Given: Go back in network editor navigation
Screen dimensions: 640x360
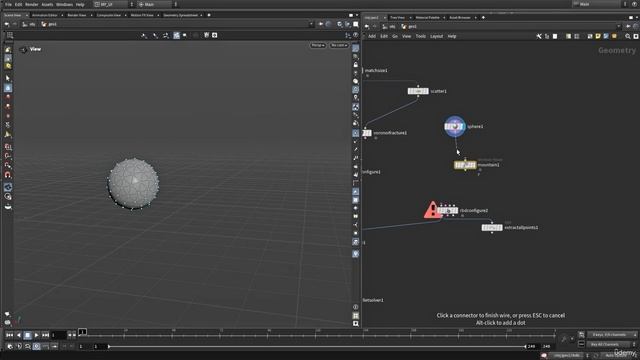Looking at the screenshot, I should [x=367, y=27].
